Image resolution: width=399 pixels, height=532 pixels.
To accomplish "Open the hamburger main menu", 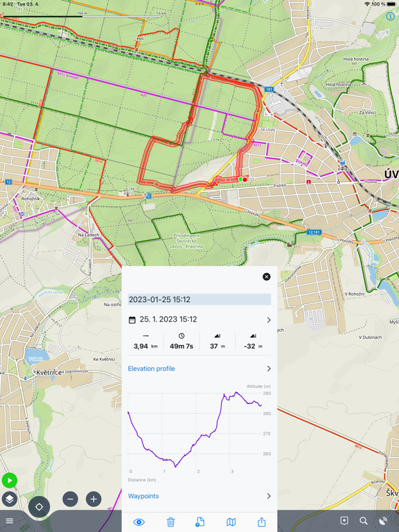I will coord(10,521).
